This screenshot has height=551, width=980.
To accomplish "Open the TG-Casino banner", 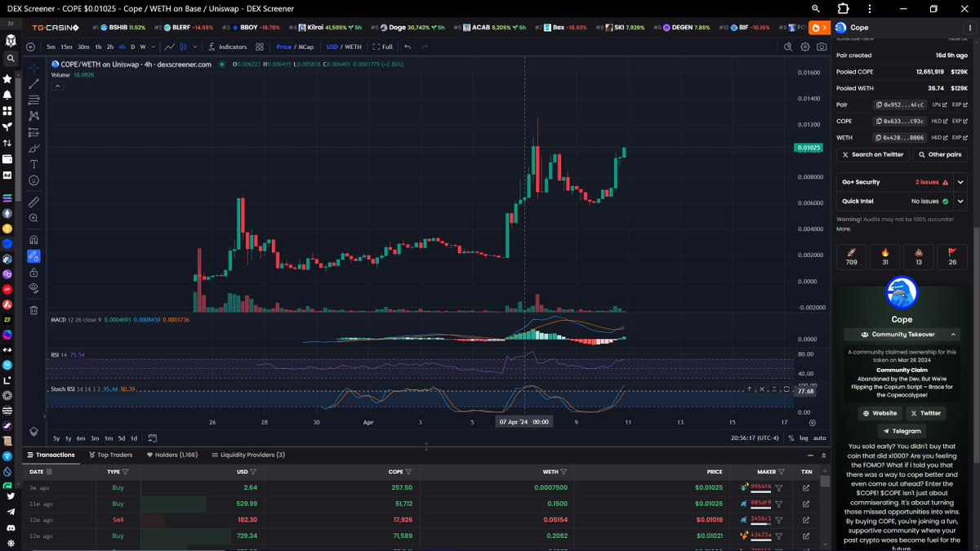I will click(x=55, y=27).
